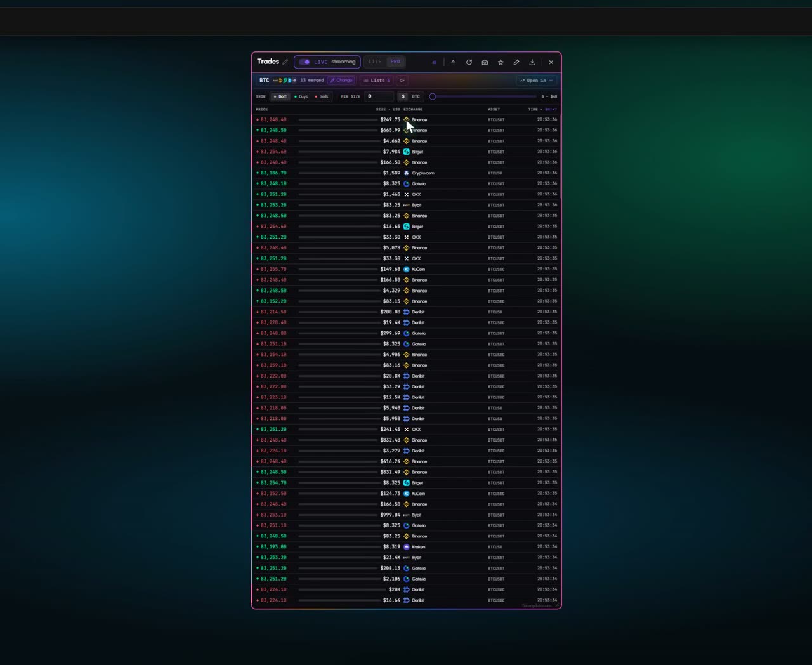
Task: Show only Buys
Action: click(x=301, y=96)
